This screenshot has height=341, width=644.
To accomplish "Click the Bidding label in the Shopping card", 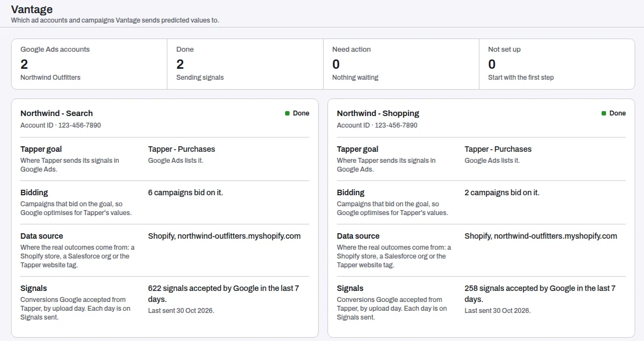I will 350,193.
